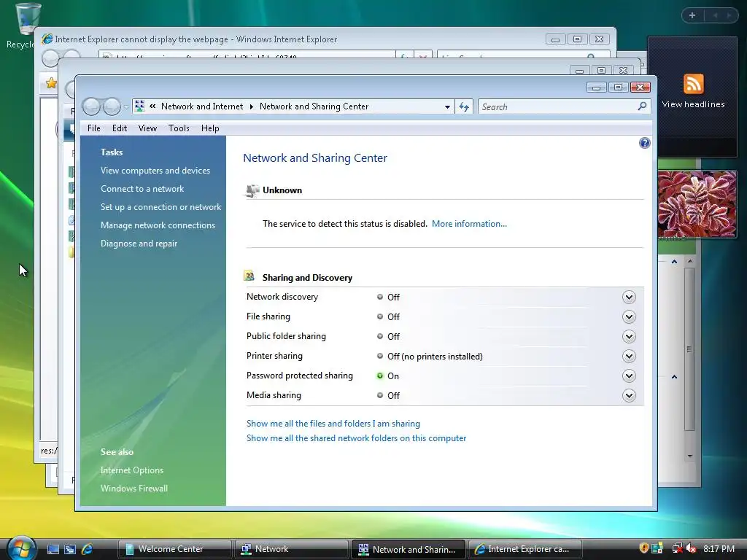This screenshot has height=560, width=747.
Task: Click the Sharing and Discovery people icon
Action: point(249,276)
